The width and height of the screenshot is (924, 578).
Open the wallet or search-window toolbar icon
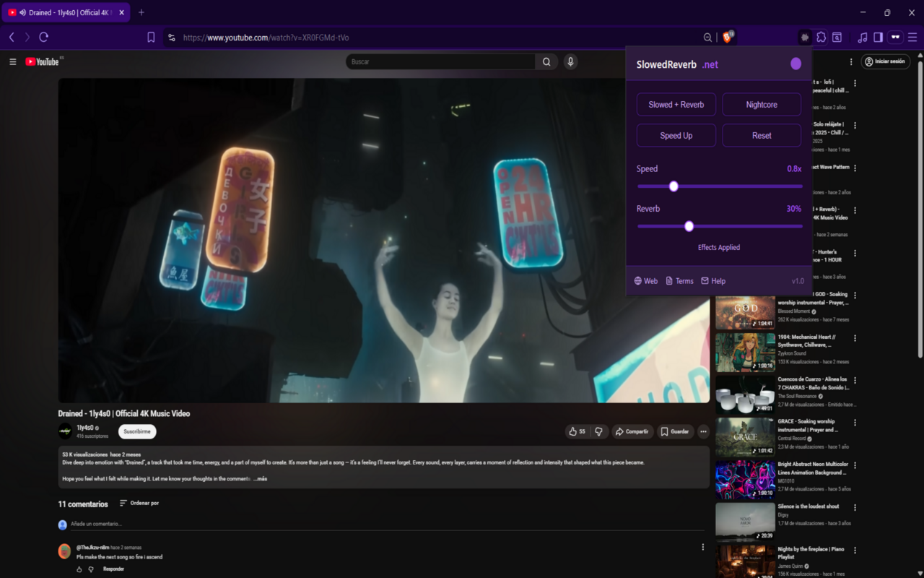point(837,37)
